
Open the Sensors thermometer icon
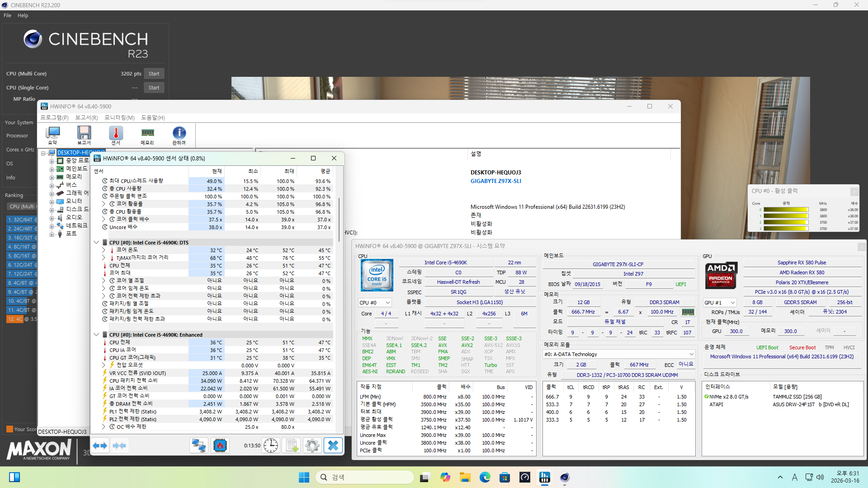(116, 135)
